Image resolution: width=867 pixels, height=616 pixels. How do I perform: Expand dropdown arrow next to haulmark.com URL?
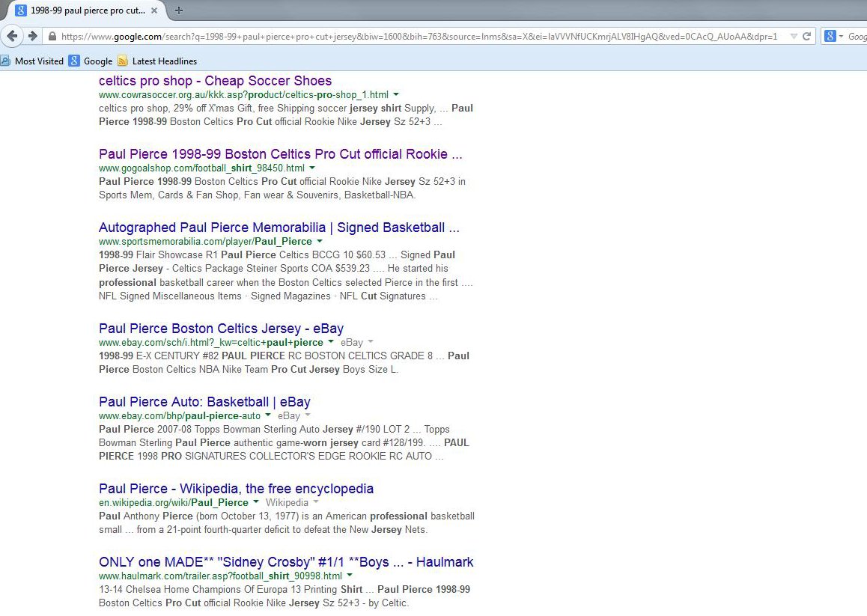pos(350,576)
